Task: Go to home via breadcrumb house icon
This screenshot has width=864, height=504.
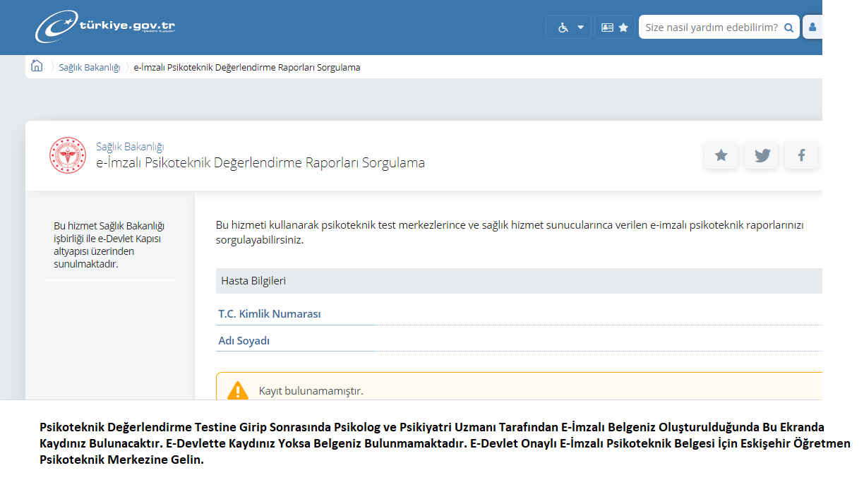Action: pyautogui.click(x=37, y=66)
